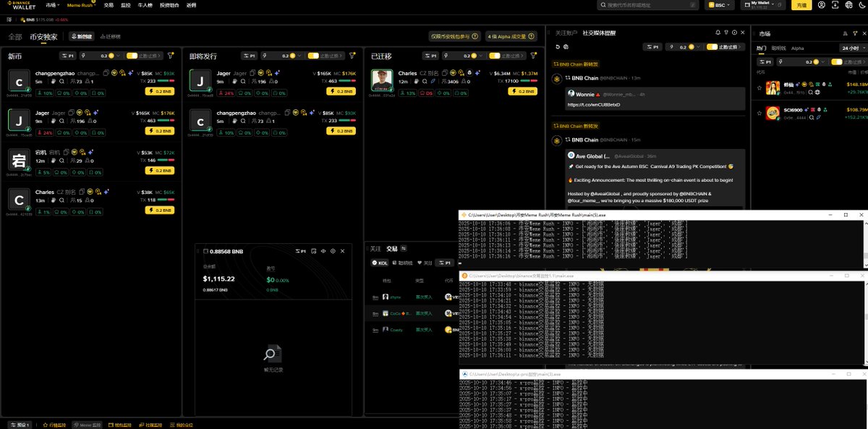Click the filter funnel icon in 已迁移 column
This screenshot has height=429, width=868.
click(534, 55)
